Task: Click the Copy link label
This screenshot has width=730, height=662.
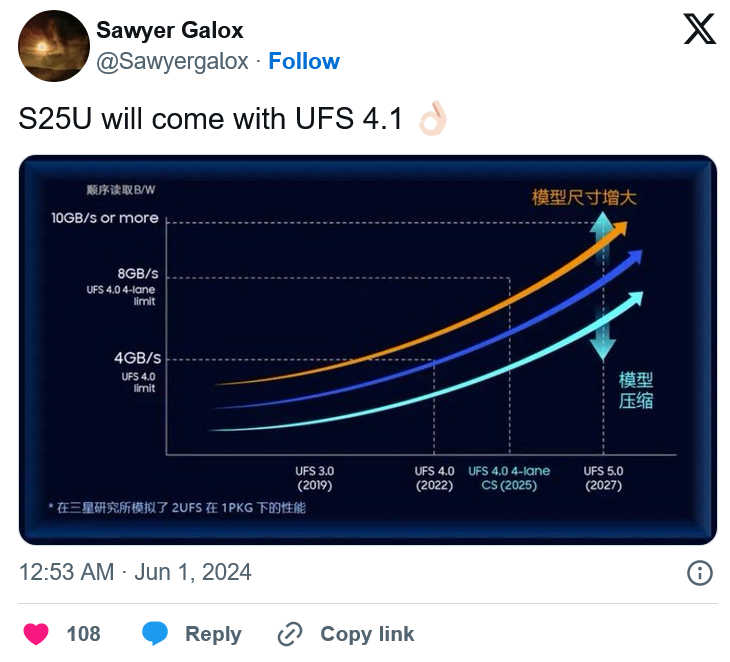Action: click(x=367, y=634)
